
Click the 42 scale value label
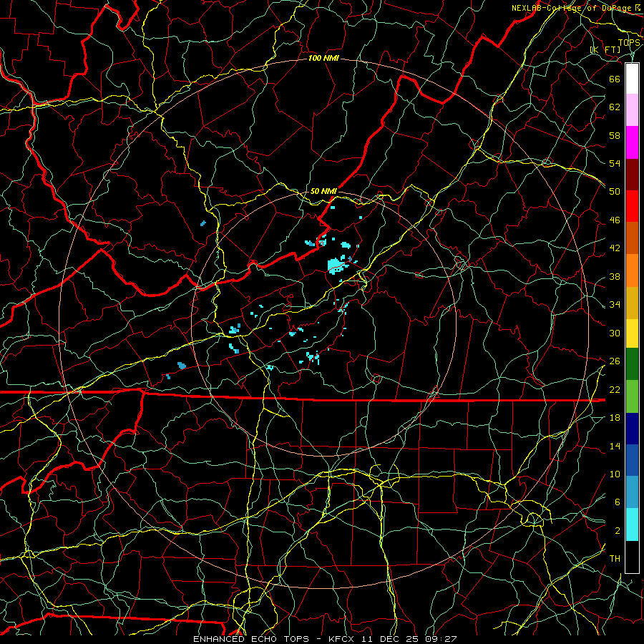[x=615, y=248]
